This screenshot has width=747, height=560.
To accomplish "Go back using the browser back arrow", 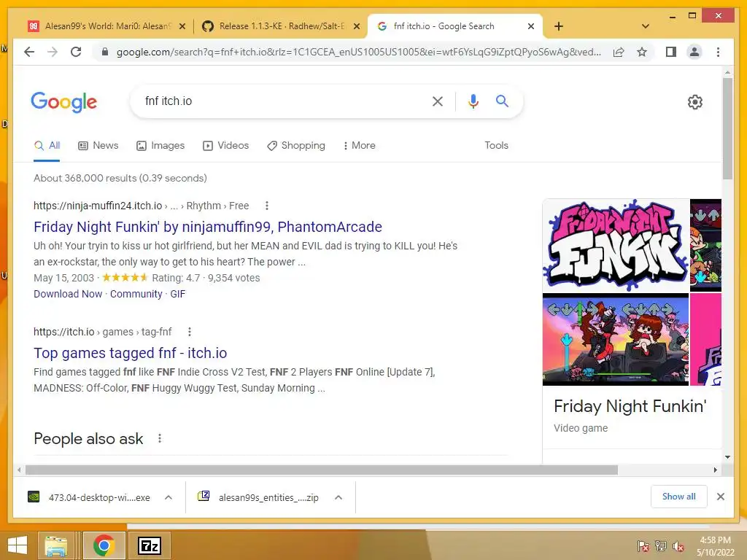I will (x=29, y=52).
